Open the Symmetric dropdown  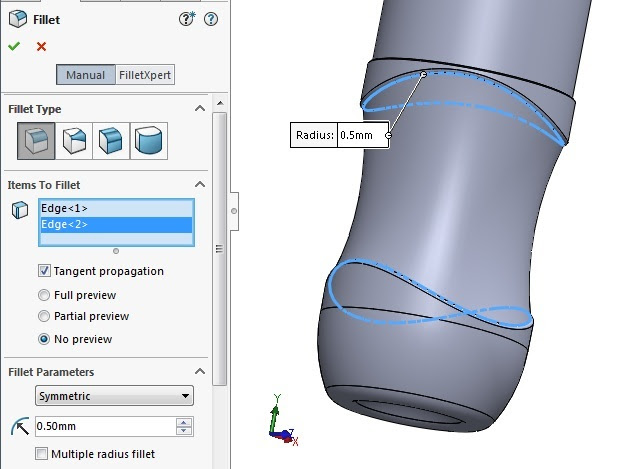(x=114, y=395)
